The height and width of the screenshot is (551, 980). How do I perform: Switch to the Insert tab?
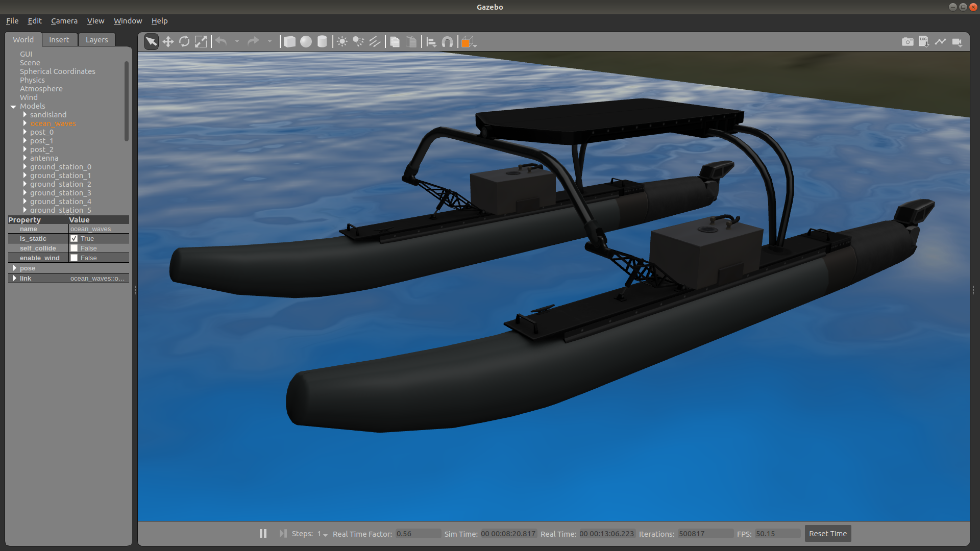point(59,40)
